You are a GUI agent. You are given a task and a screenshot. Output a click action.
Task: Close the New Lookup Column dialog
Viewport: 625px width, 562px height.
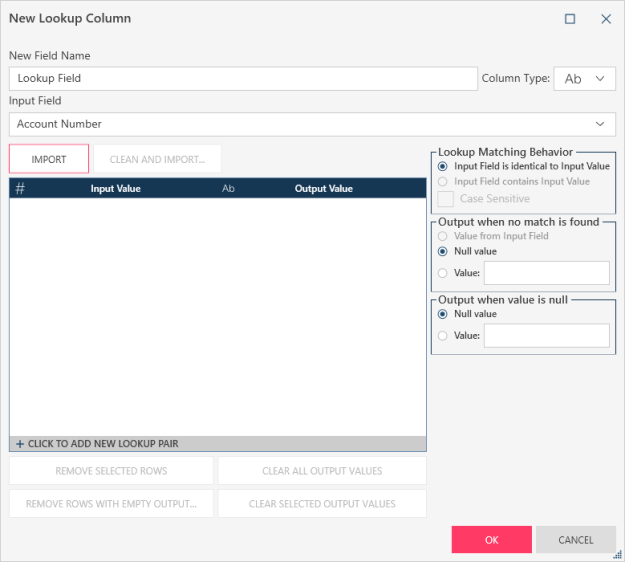coord(606,19)
